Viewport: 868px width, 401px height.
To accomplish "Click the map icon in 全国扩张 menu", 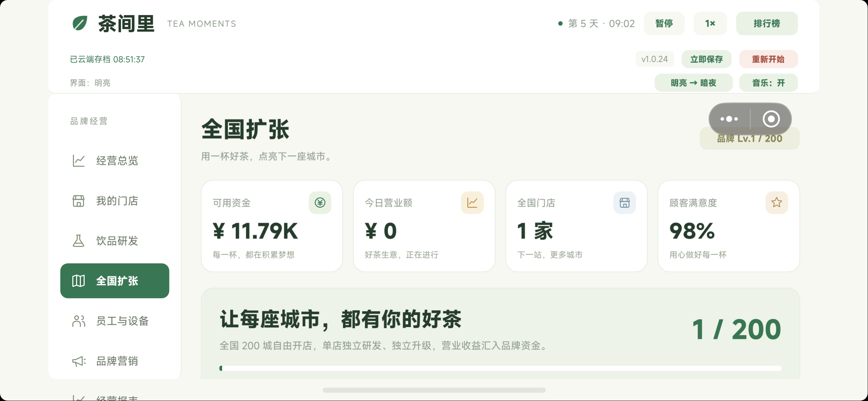I will point(79,281).
